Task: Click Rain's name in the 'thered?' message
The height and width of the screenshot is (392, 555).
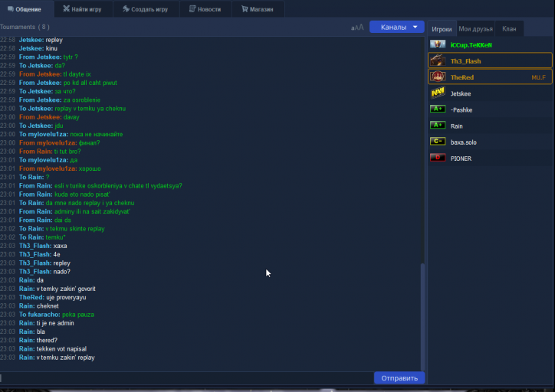Action: [x=27, y=341]
